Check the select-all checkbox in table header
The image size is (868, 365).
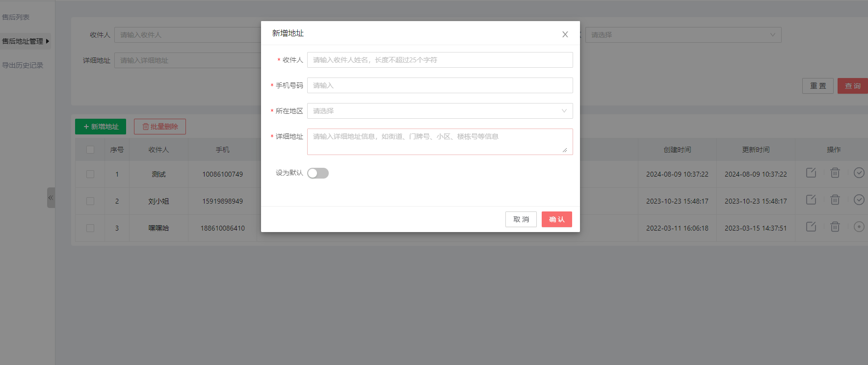coord(90,150)
